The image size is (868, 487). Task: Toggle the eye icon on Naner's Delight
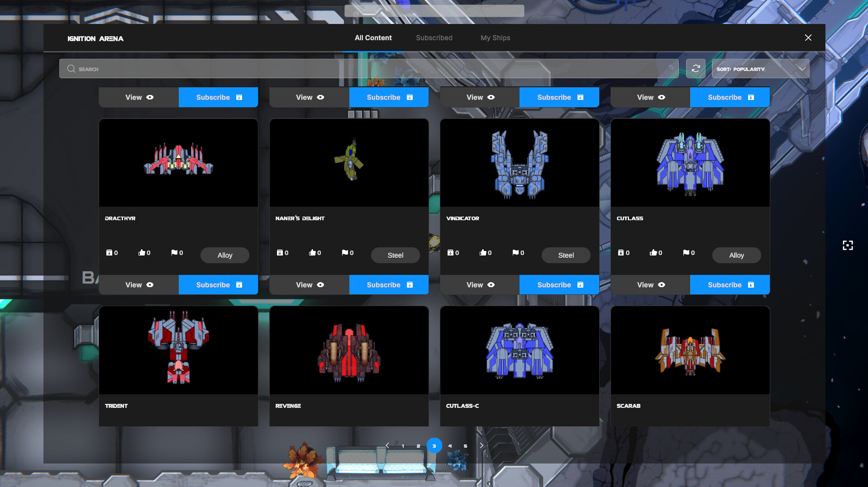tap(320, 285)
